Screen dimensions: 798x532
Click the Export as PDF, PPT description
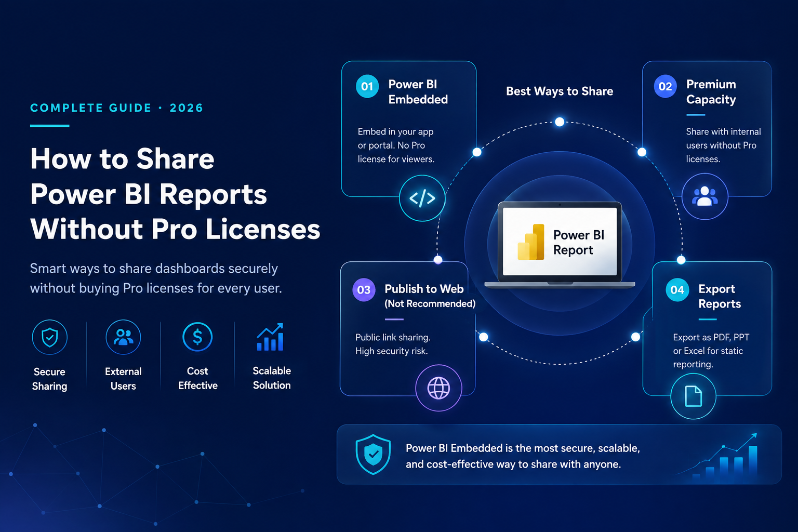711,351
